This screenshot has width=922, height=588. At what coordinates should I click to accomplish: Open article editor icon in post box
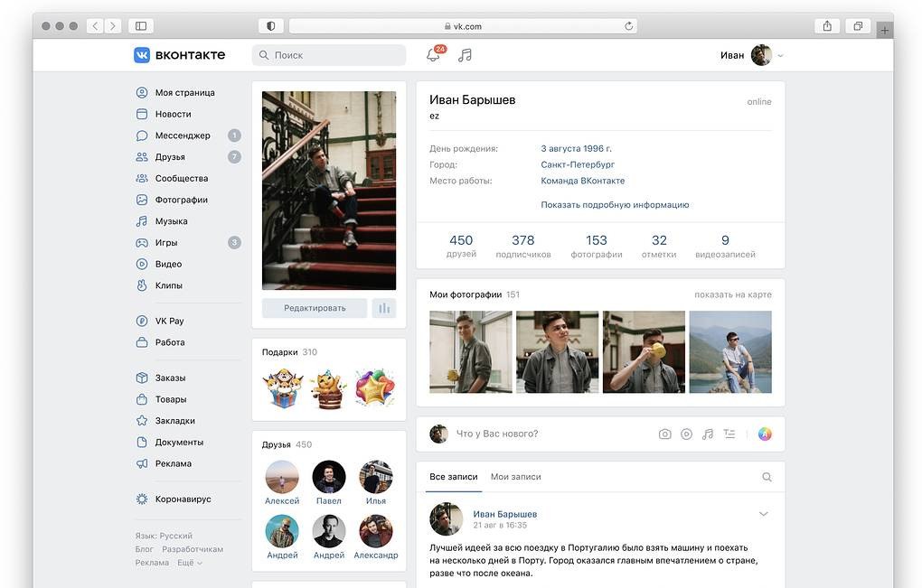729,434
